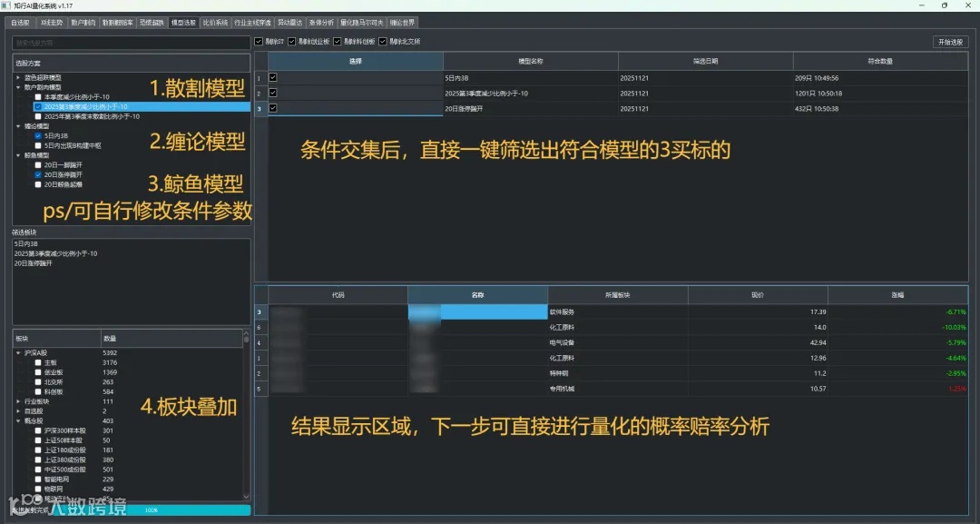Expand the 蓝色超跌模型 tree node
Image resolution: width=980 pixels, height=524 pixels.
coord(16,77)
